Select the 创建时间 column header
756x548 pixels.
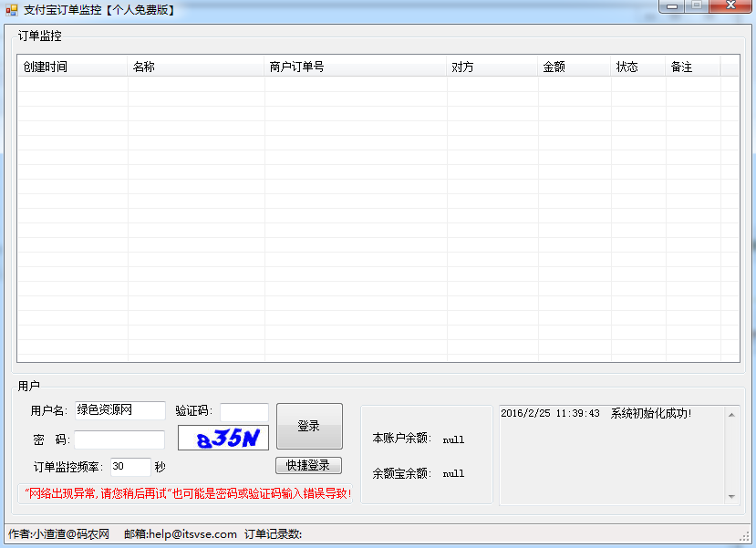pos(71,66)
